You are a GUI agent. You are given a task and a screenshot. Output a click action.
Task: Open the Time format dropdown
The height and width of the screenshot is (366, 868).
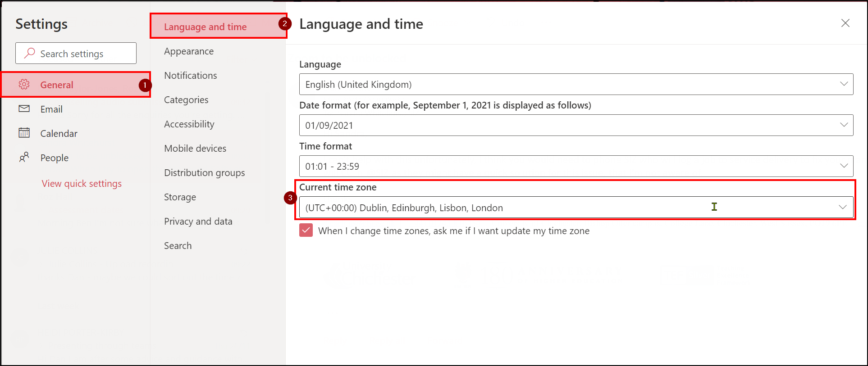pos(576,166)
